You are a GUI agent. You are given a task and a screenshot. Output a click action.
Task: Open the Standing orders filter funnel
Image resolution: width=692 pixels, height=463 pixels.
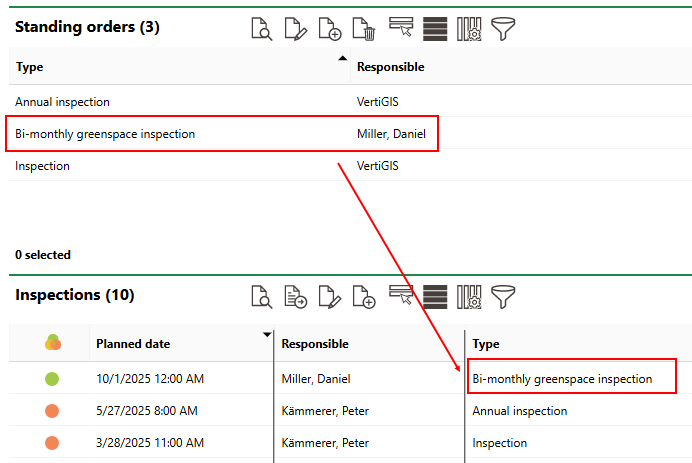[x=503, y=30]
